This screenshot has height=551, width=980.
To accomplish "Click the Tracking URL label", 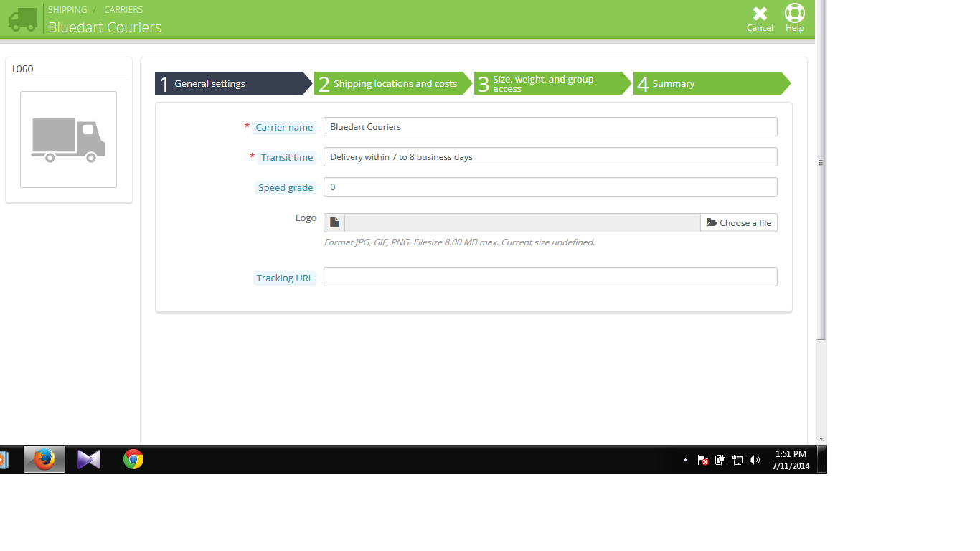I will click(285, 278).
